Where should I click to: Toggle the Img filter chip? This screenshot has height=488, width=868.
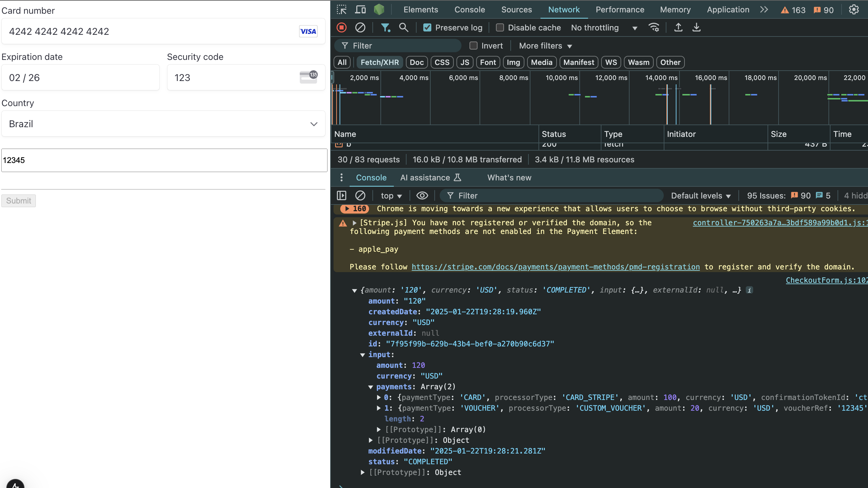[x=513, y=62]
